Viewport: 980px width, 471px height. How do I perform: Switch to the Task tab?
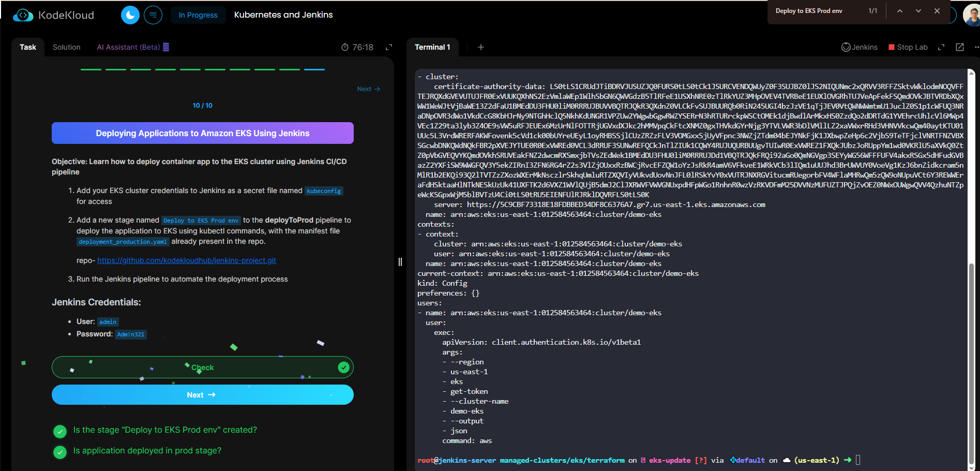[28, 47]
